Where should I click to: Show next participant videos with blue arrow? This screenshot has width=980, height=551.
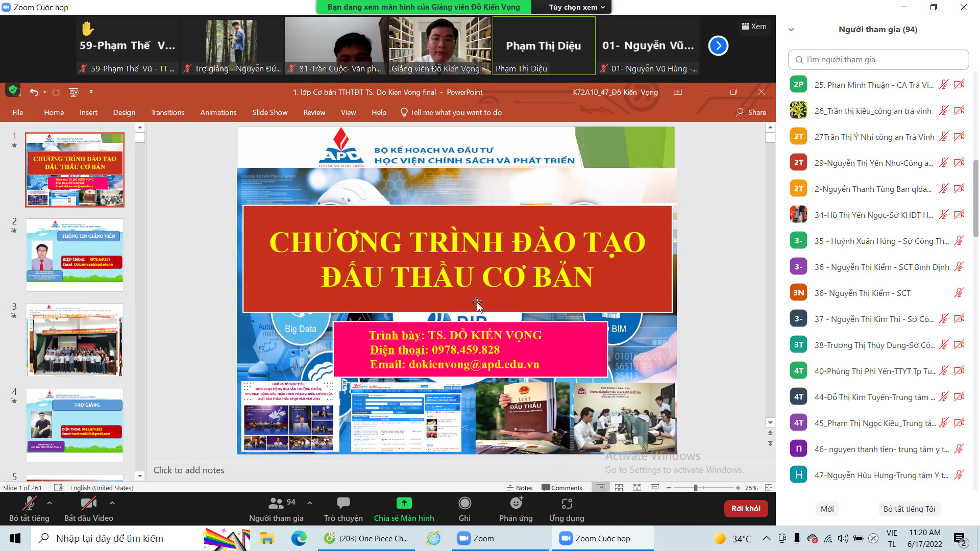point(718,46)
